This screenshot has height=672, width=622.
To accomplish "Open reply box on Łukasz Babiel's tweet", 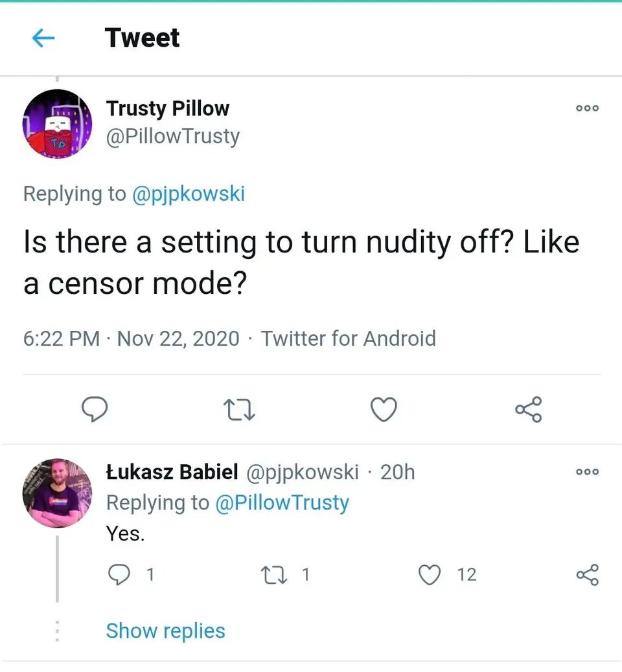I will coord(118,575).
